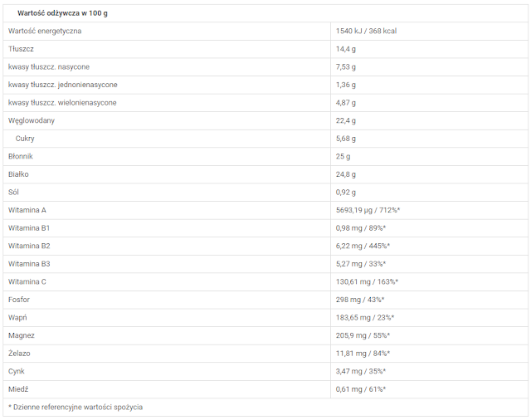Select the 'Węglowodany' row label
The image size is (531, 420).
(x=32, y=120)
